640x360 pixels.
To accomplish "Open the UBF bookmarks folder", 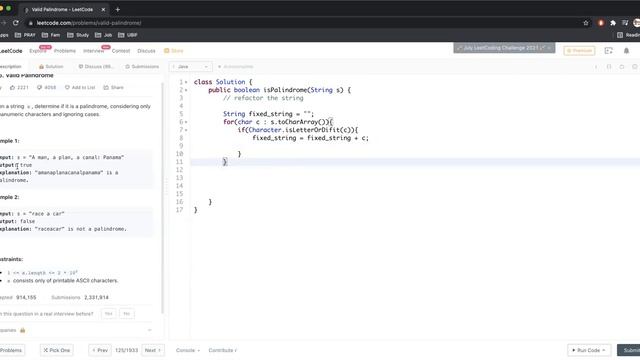I will click(127, 35).
